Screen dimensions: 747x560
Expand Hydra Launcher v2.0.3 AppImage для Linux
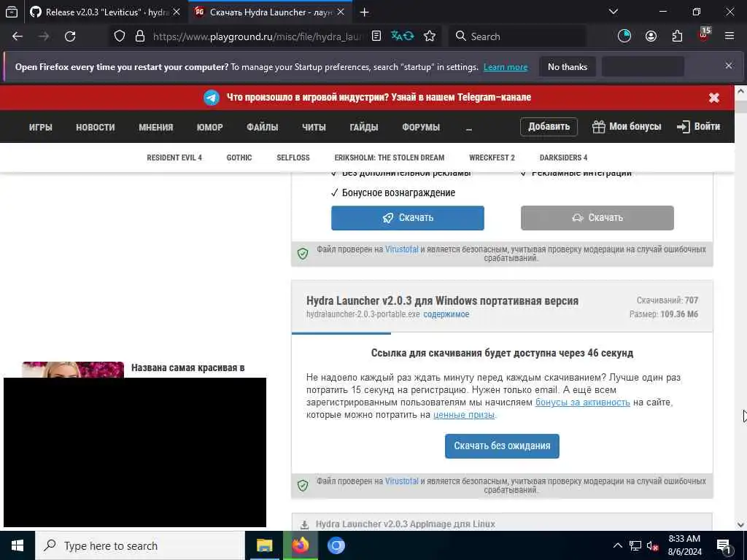coord(502,524)
